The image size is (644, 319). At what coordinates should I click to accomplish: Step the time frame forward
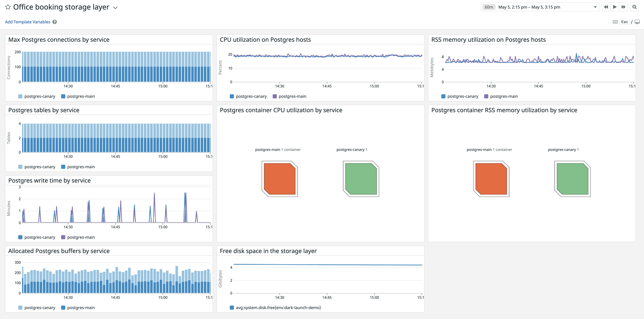point(623,7)
